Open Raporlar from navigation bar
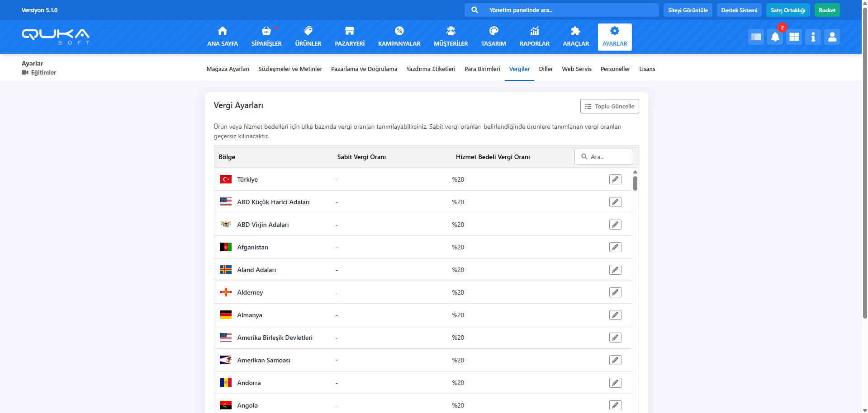The height and width of the screenshot is (413, 868). (534, 37)
